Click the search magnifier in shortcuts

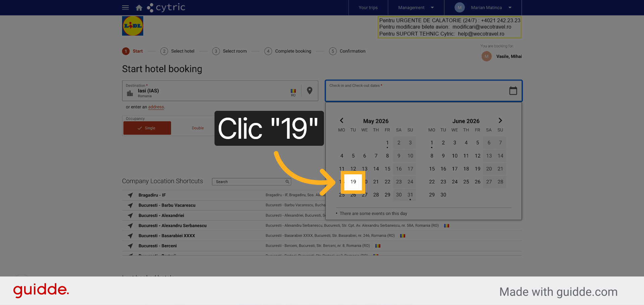click(x=287, y=182)
